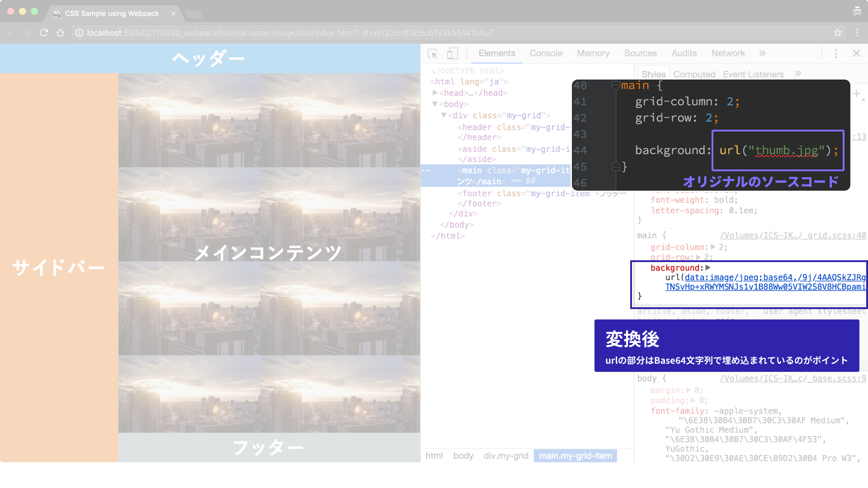Open the Chrome three-dot menu

point(857,33)
